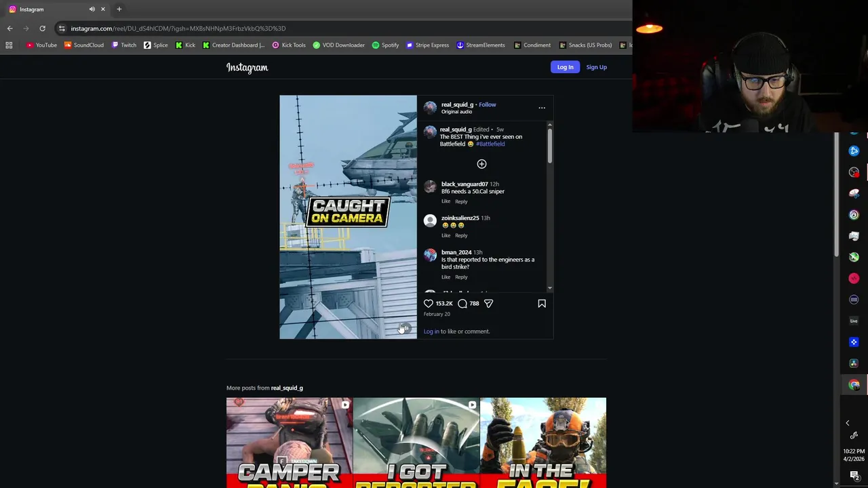This screenshot has width=868, height=488.
Task: Save the reel with the bookmark icon
Action: click(542, 304)
